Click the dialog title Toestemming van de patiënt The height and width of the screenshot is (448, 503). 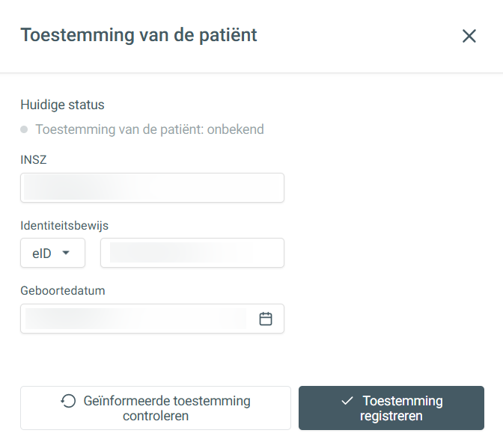click(138, 35)
